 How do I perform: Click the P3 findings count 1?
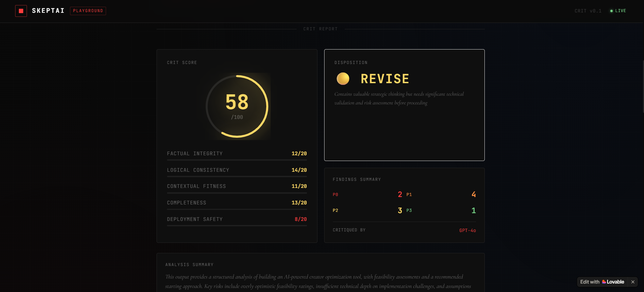[x=474, y=210]
